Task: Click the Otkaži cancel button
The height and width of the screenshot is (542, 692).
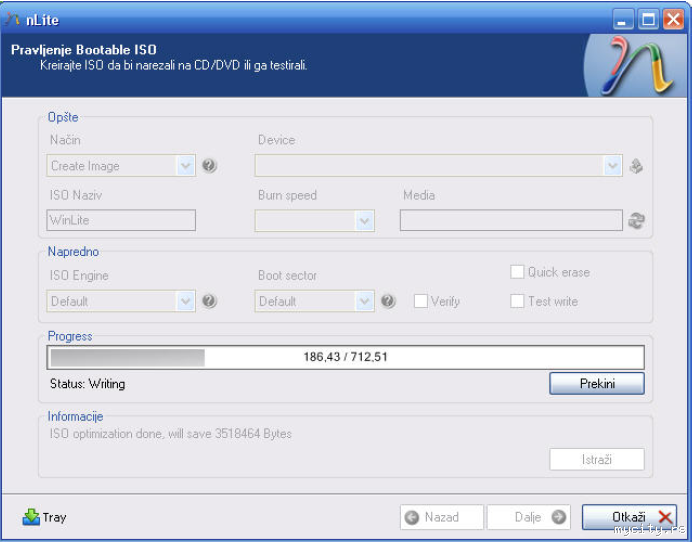Action: coord(629,517)
